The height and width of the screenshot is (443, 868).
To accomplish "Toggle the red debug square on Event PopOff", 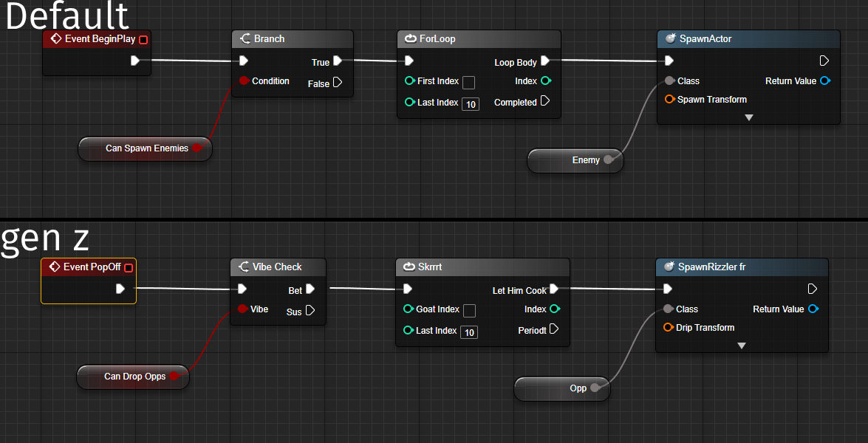I will click(129, 267).
